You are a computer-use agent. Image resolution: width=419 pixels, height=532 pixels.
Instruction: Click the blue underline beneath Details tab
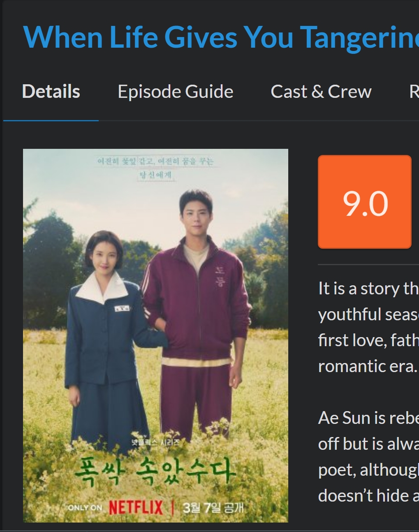coord(51,120)
